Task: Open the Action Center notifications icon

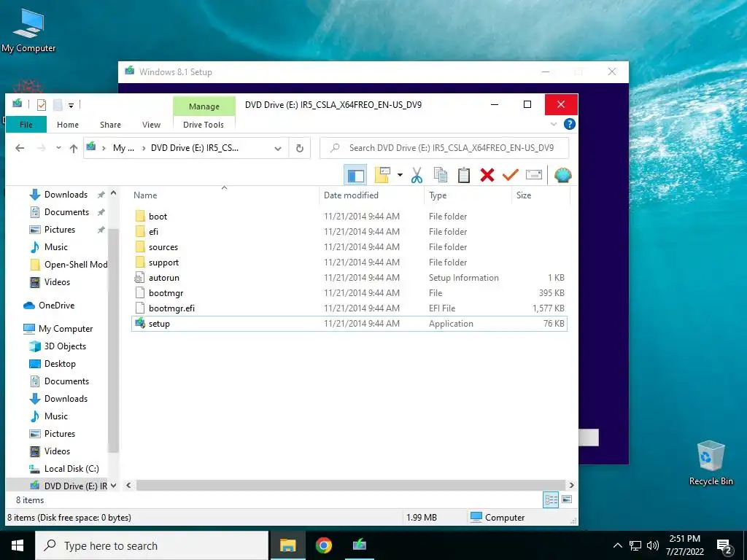Action: [x=724, y=546]
